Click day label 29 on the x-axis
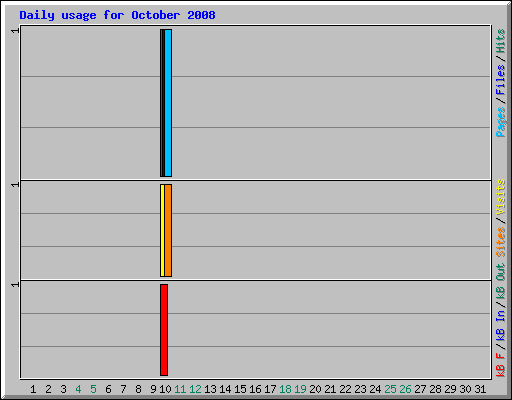The width and height of the screenshot is (512, 400). pyautogui.click(x=450, y=389)
